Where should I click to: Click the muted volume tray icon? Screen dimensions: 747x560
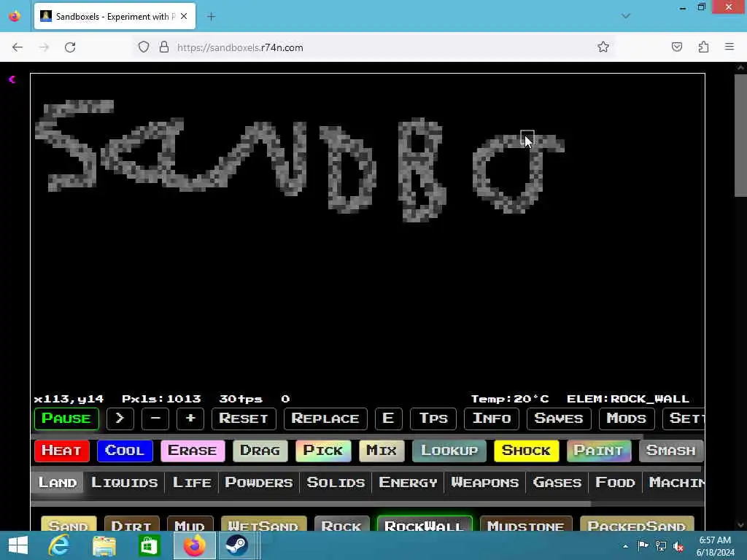point(678,546)
